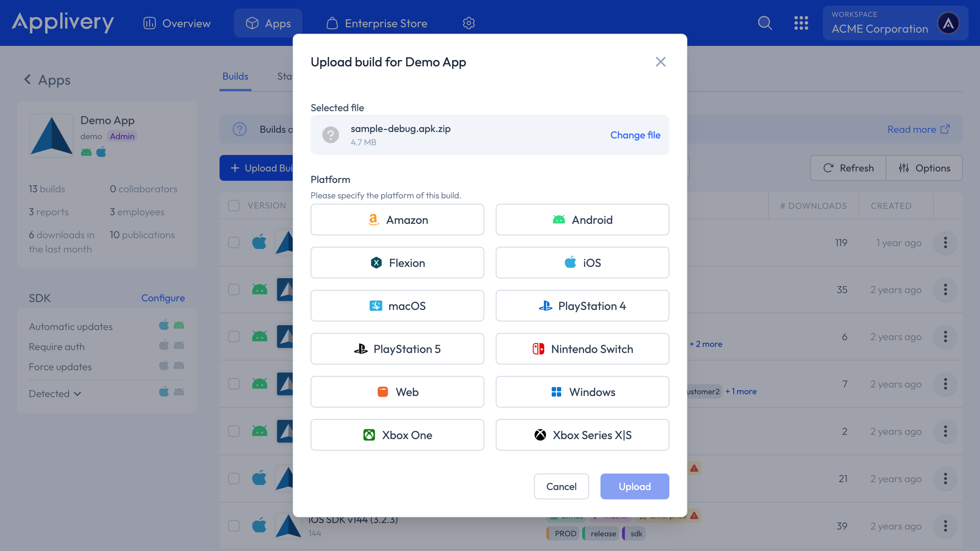Screen dimensions: 980x551
Task: Open the apps grid launcher icon
Action: click(801, 23)
